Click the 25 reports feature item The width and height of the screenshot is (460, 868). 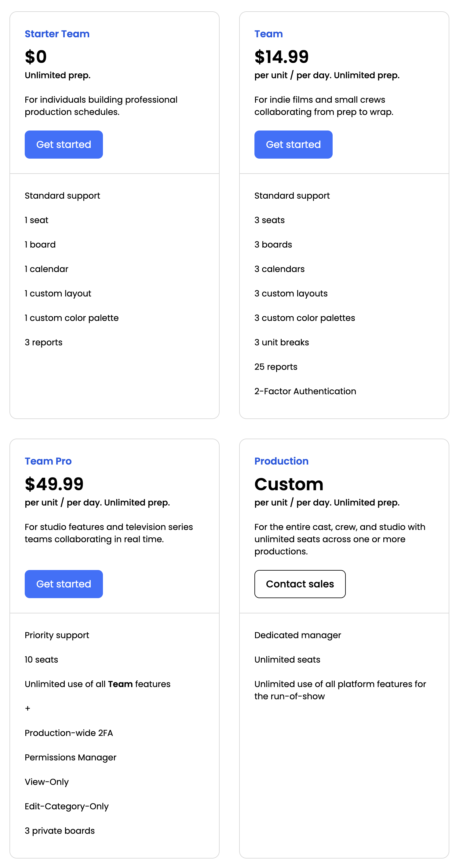[276, 367]
